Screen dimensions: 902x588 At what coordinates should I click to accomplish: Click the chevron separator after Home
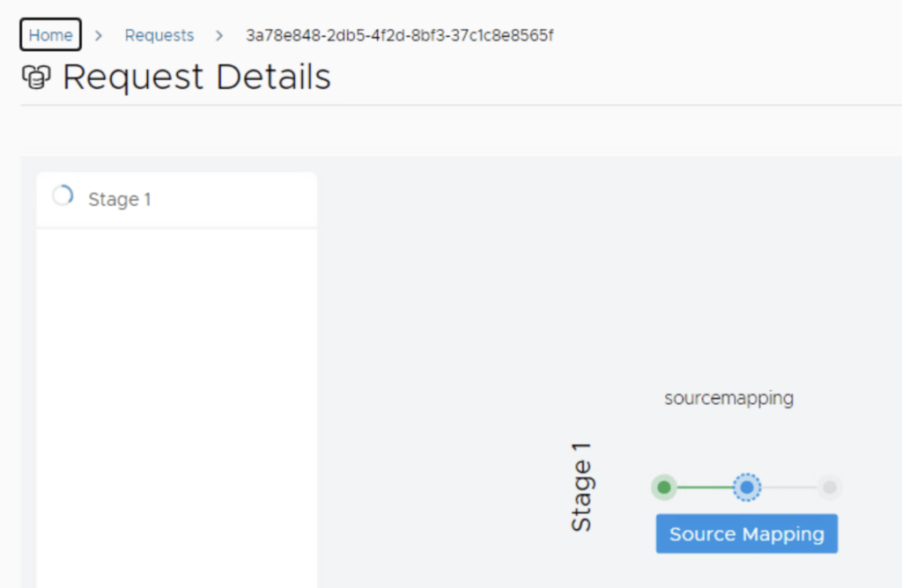pyautogui.click(x=99, y=35)
